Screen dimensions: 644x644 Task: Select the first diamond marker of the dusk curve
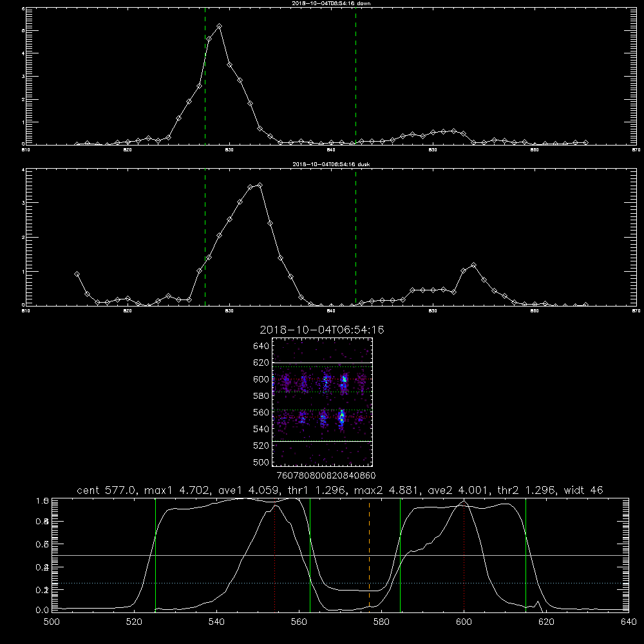point(77,274)
